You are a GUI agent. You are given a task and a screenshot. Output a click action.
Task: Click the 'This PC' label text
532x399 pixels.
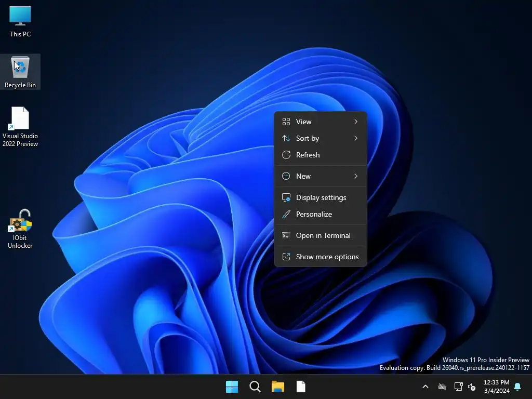pyautogui.click(x=20, y=34)
